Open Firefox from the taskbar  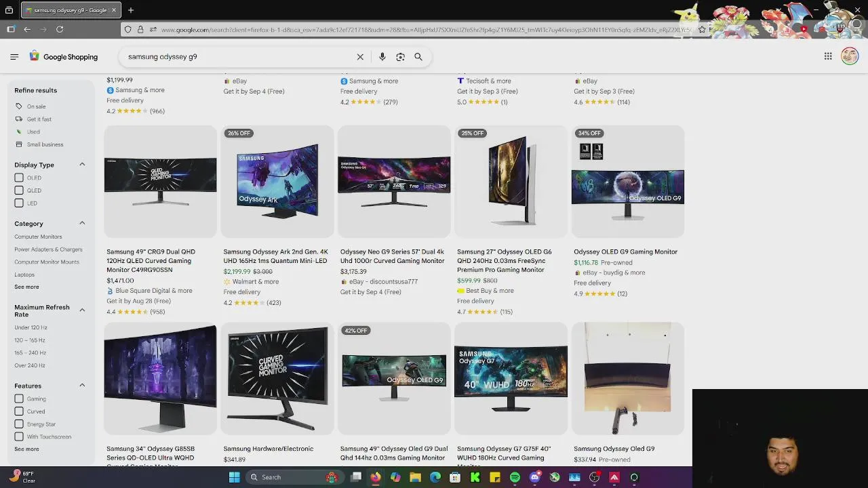coord(376,477)
